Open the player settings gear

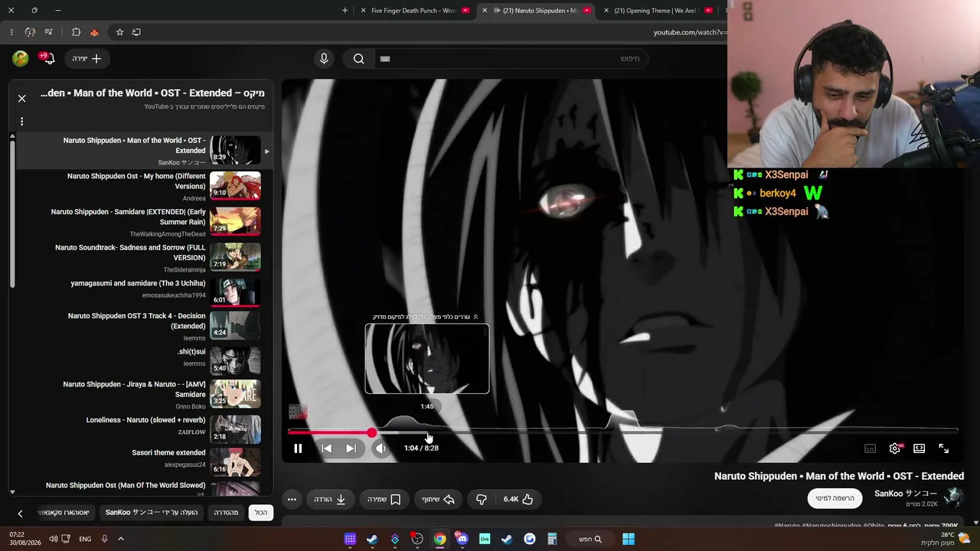point(894,448)
